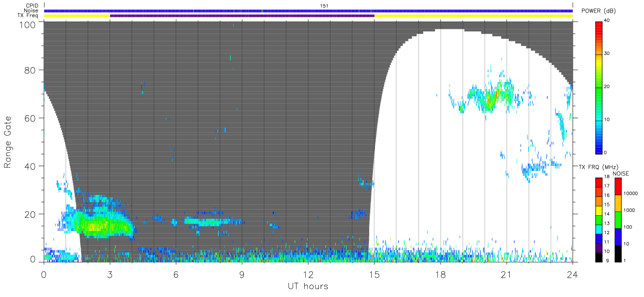Viewport: 644px width, 297px height.
Task: Click the 1000 label on the NOISE scale
Action: point(629,211)
